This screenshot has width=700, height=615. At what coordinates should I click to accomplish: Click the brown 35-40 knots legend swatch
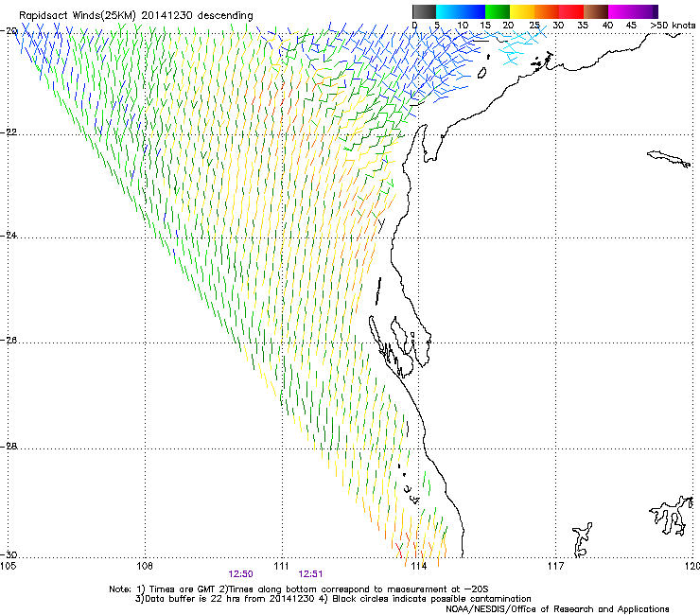coord(596,11)
